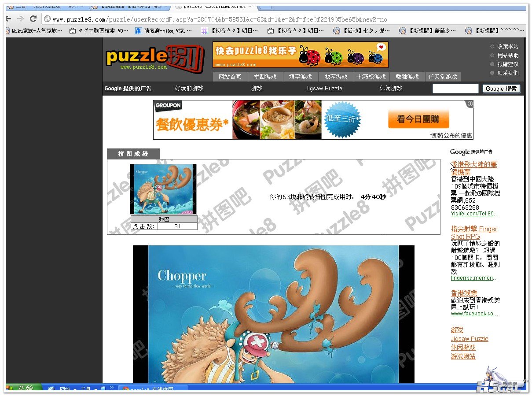Click the Windows Start button
532x396 pixels.
click(x=24, y=389)
